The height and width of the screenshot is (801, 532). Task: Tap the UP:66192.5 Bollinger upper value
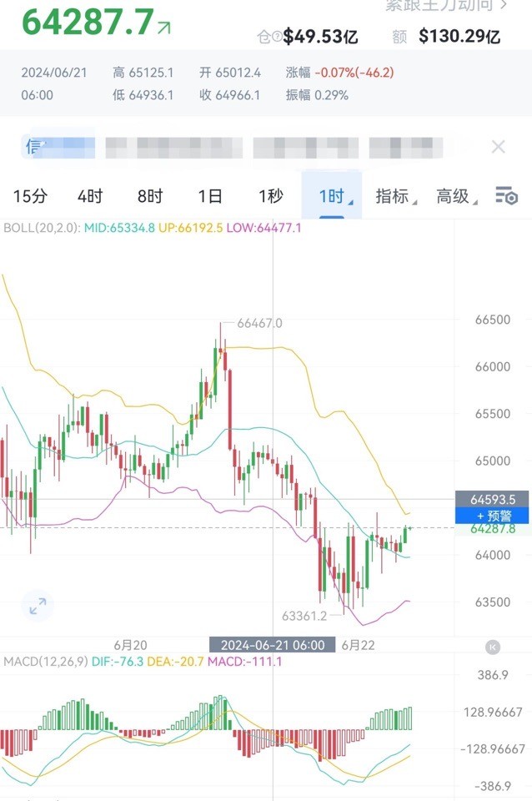[190, 227]
